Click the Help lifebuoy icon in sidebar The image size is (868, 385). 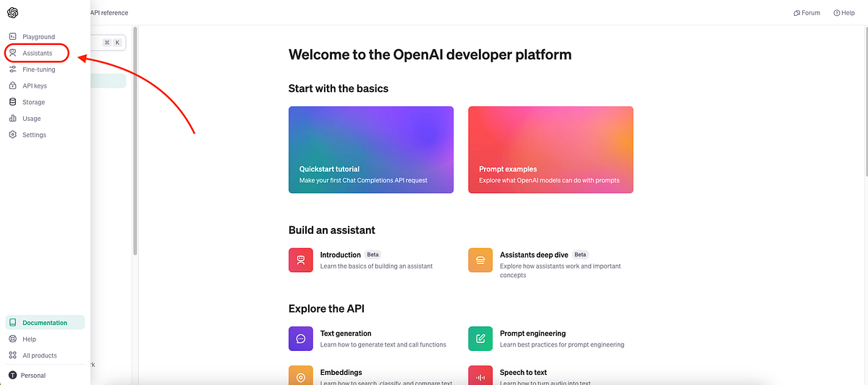13,339
